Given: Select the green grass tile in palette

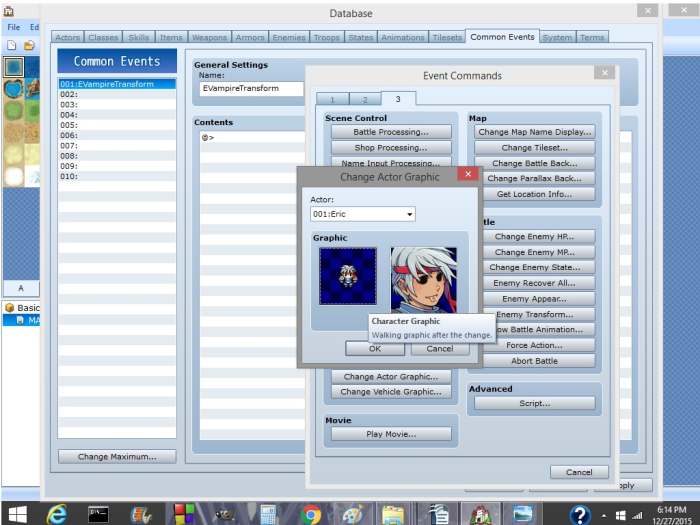Looking at the screenshot, I should 13,110.
